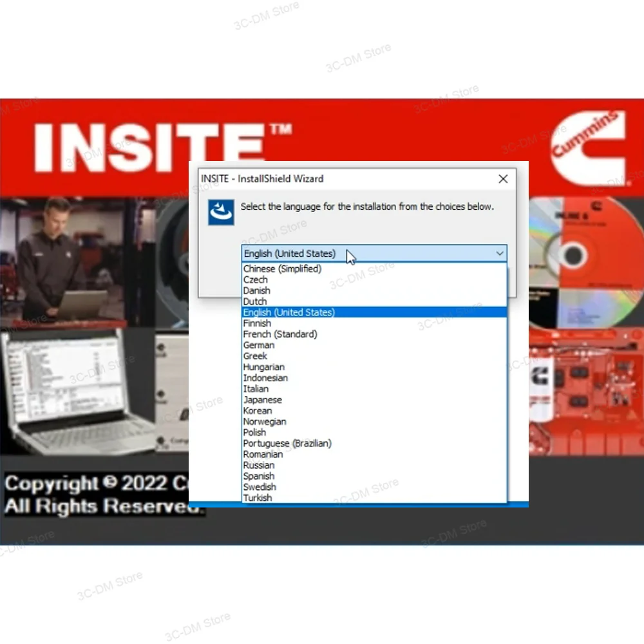The image size is (644, 644).
Task: Click the red circuit board image
Action: tap(585, 391)
